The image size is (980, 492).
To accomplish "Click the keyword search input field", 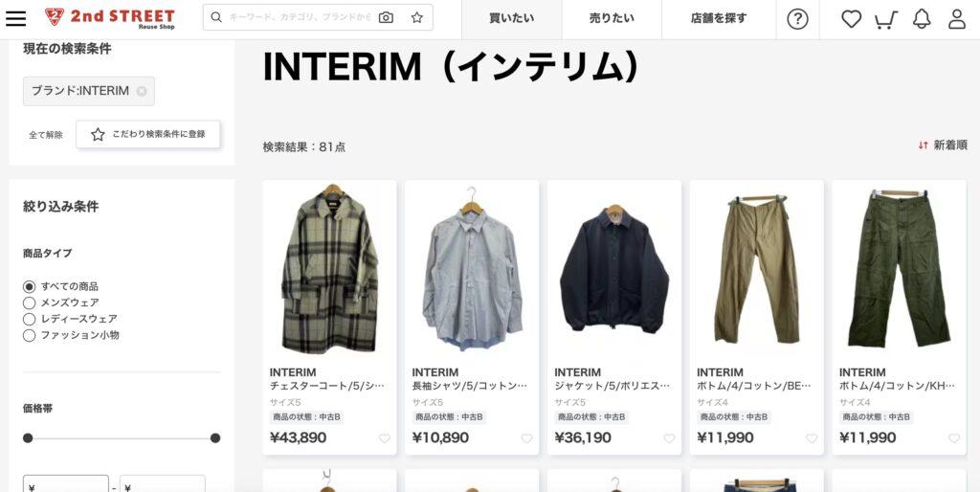I will click(300, 17).
